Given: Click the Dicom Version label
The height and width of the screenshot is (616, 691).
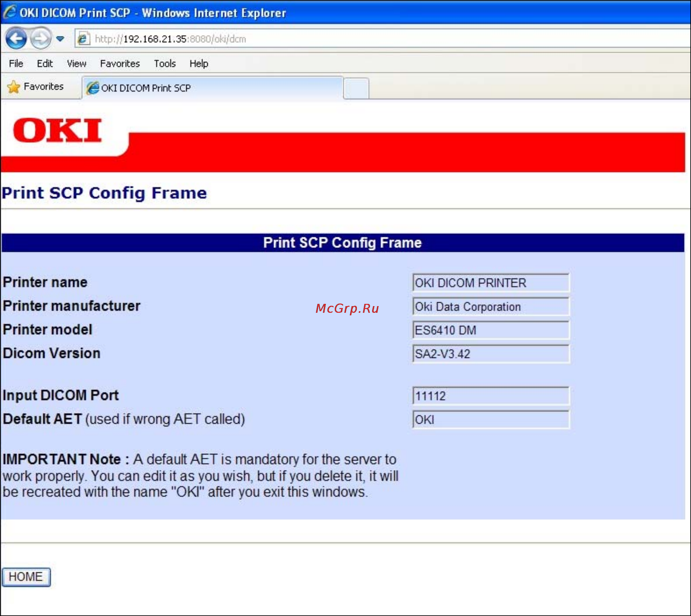Looking at the screenshot, I should (51, 353).
